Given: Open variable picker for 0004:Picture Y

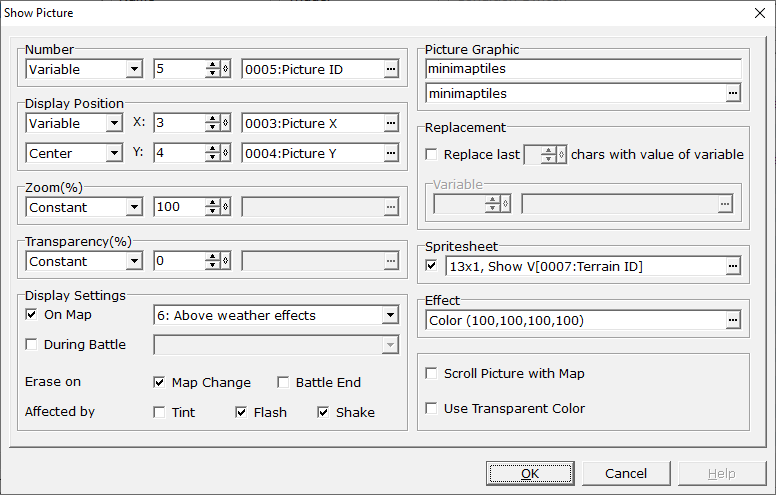Looking at the screenshot, I should pyautogui.click(x=391, y=153).
